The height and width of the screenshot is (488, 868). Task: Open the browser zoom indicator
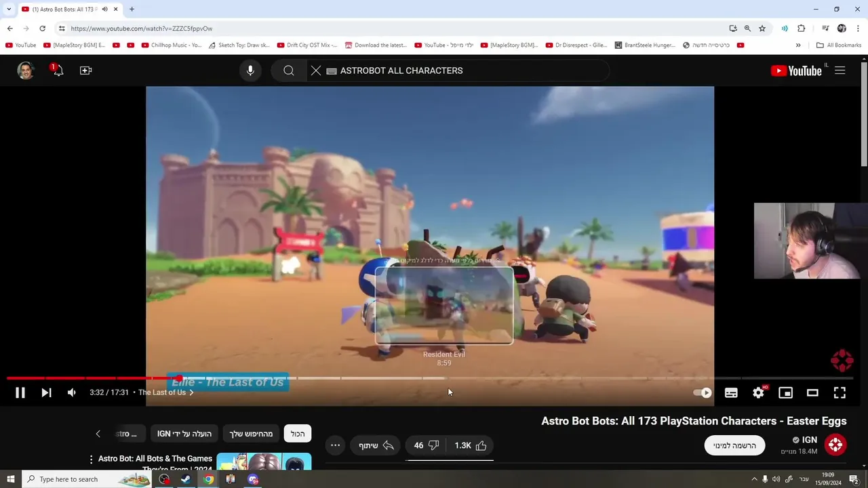pyautogui.click(x=747, y=28)
